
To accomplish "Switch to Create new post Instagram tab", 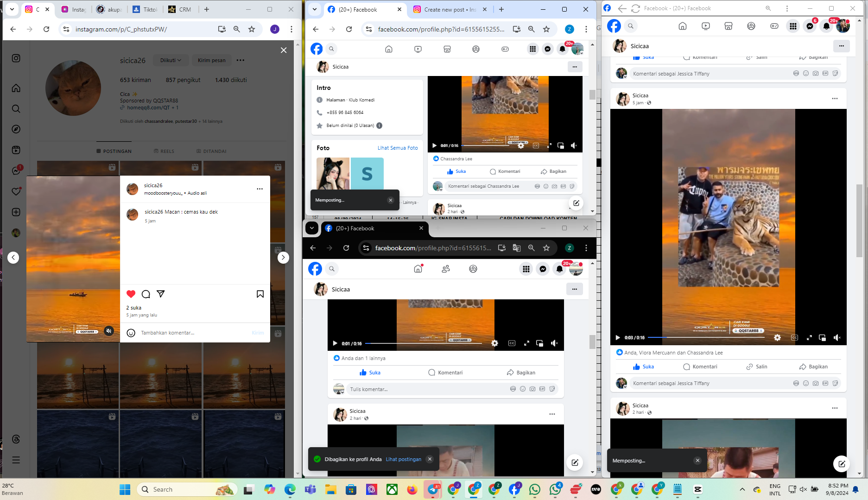I will coord(450,9).
